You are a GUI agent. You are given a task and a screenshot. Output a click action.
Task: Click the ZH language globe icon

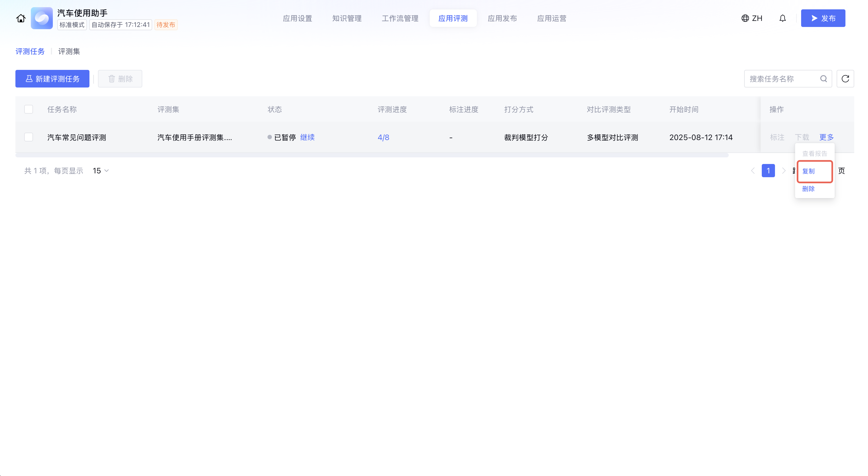(x=745, y=18)
